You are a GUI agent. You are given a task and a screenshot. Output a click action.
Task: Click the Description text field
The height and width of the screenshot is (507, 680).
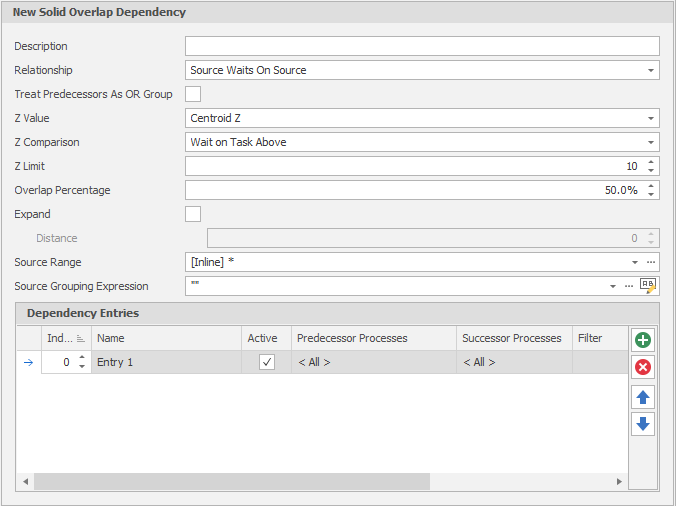tap(421, 46)
